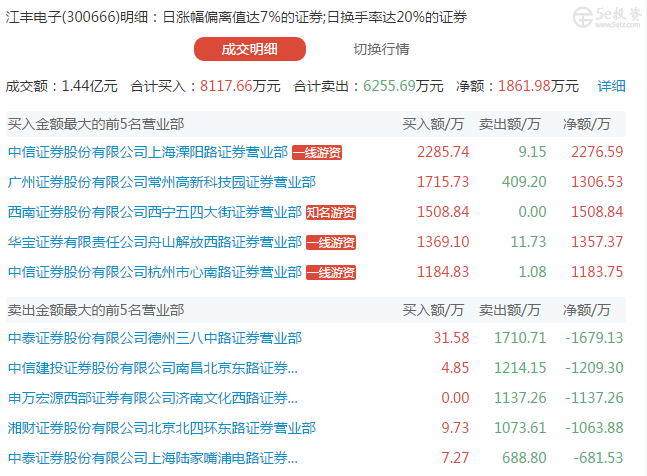Open 申万宏源西部证券济南文化西路 link
This screenshot has width=647, height=476.
153,398
